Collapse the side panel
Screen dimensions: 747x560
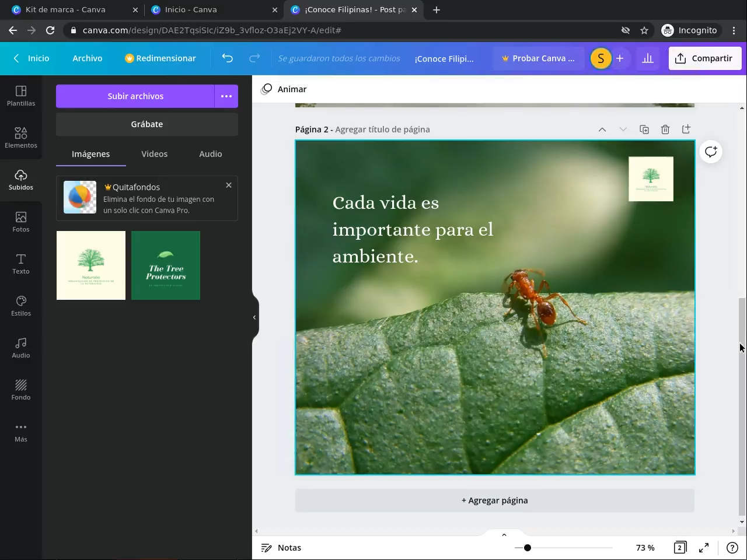[x=254, y=317]
